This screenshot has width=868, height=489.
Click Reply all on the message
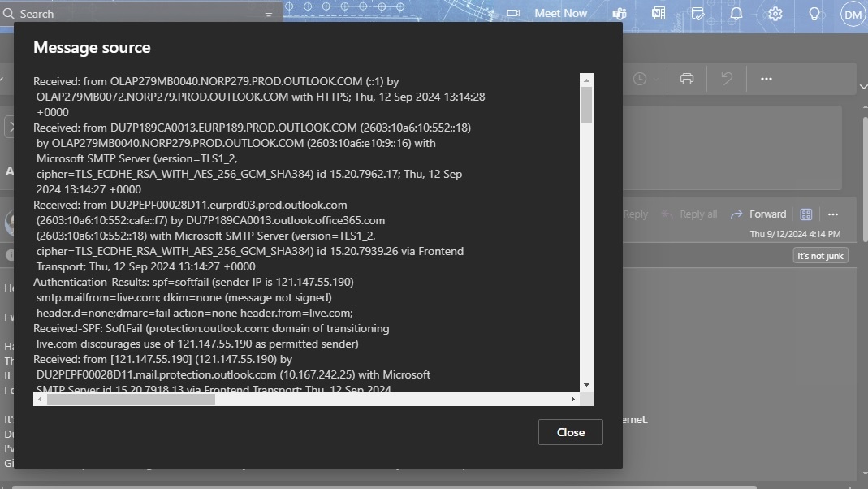(689, 214)
